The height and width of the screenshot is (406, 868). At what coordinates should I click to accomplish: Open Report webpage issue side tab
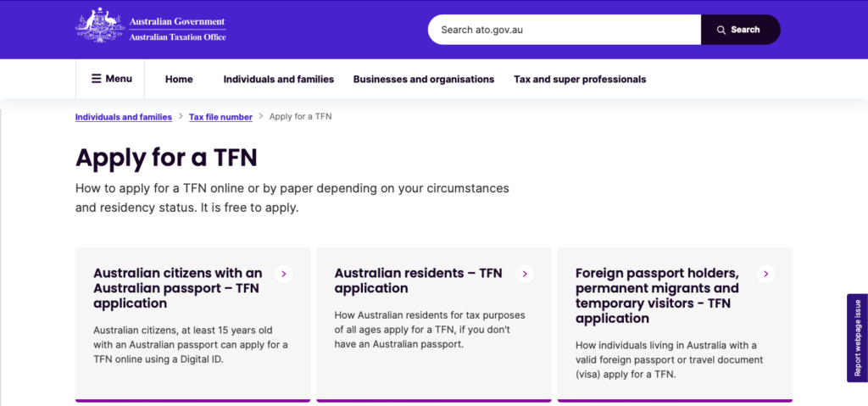coord(858,338)
